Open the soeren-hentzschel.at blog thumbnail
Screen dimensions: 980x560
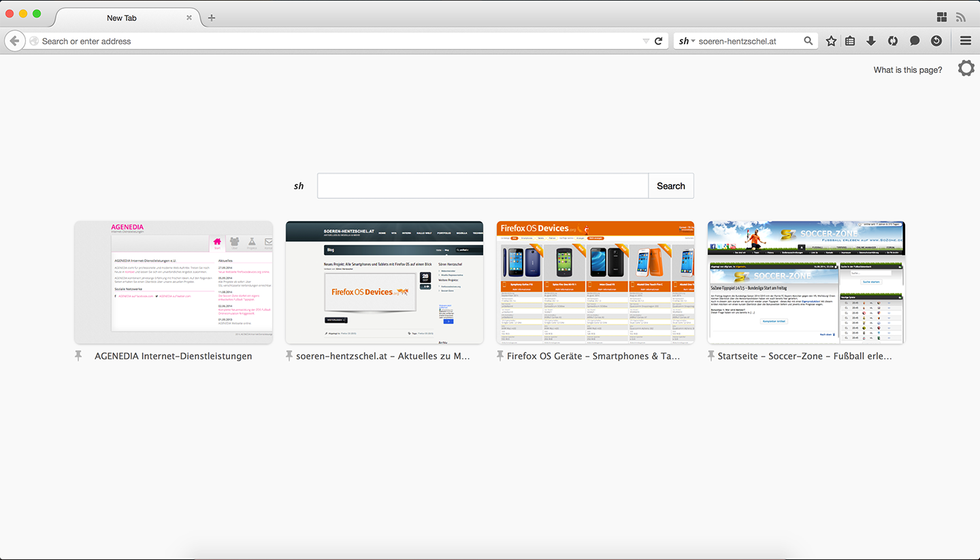[x=385, y=282]
